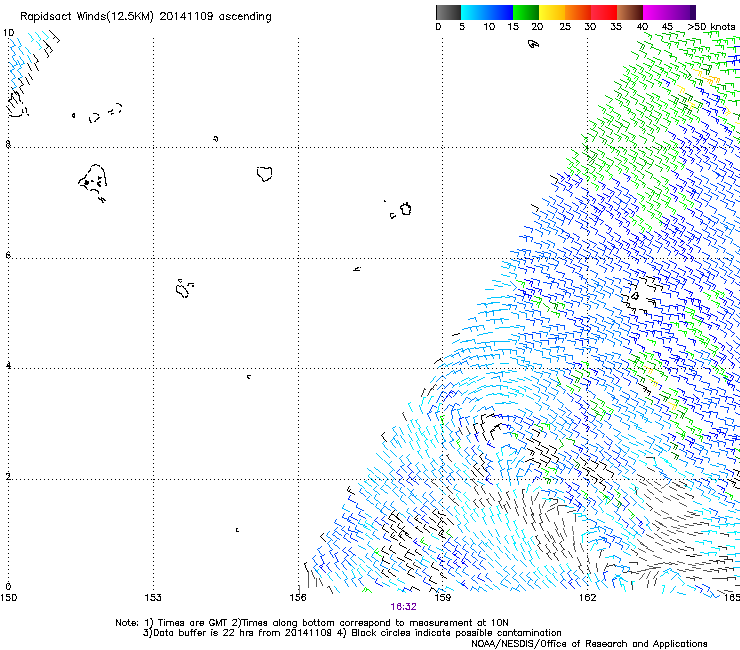Click longitude label 162 on bottom axis
740x650 pixels.
click(x=588, y=598)
